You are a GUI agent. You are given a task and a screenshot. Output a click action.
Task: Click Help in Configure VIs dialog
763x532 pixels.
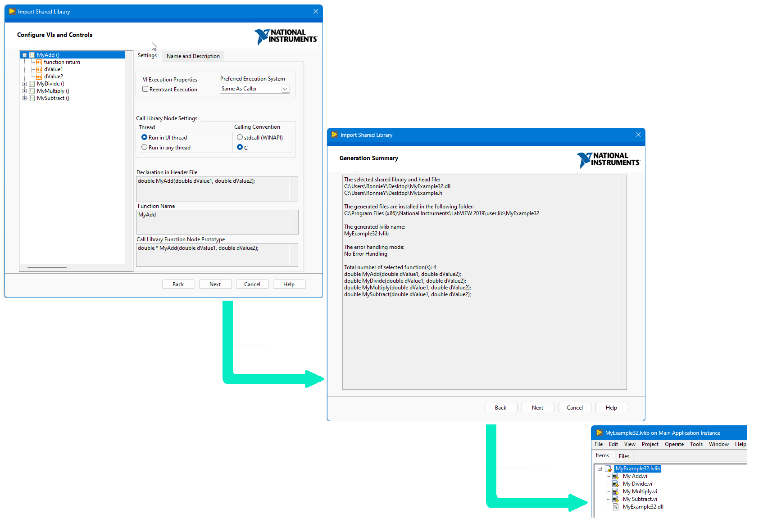[x=289, y=284]
